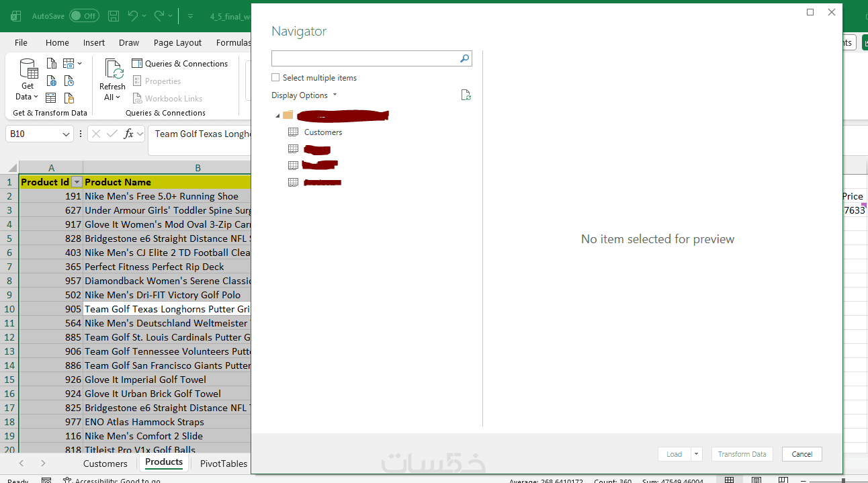Click the Existing Connections icon
The height and width of the screenshot is (483, 868).
click(x=69, y=98)
